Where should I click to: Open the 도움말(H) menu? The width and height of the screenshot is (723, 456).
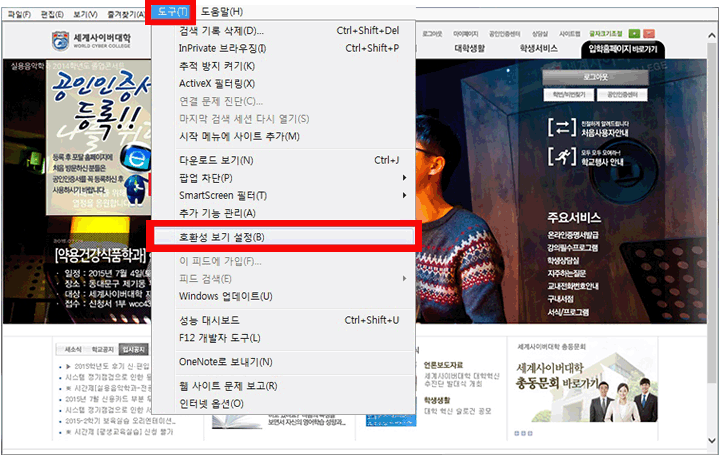point(222,12)
